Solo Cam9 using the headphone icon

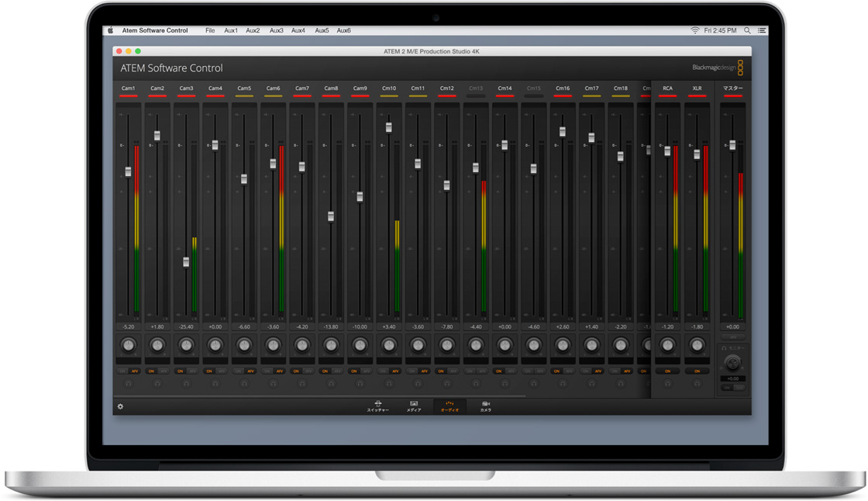point(360,383)
